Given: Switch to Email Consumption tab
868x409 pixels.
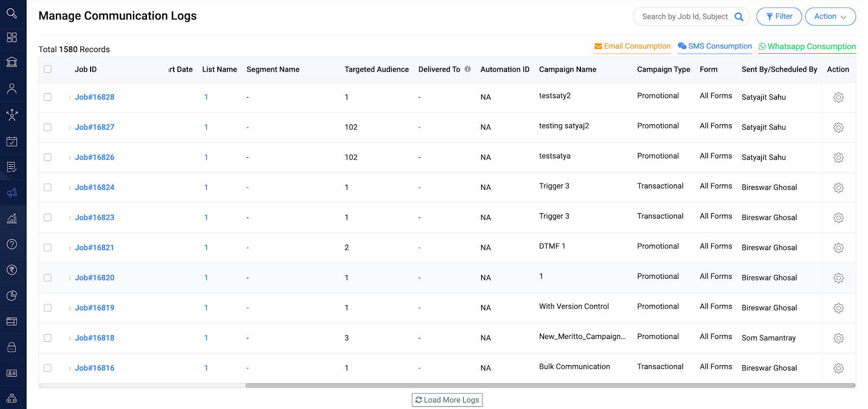Looking at the screenshot, I should pos(633,47).
